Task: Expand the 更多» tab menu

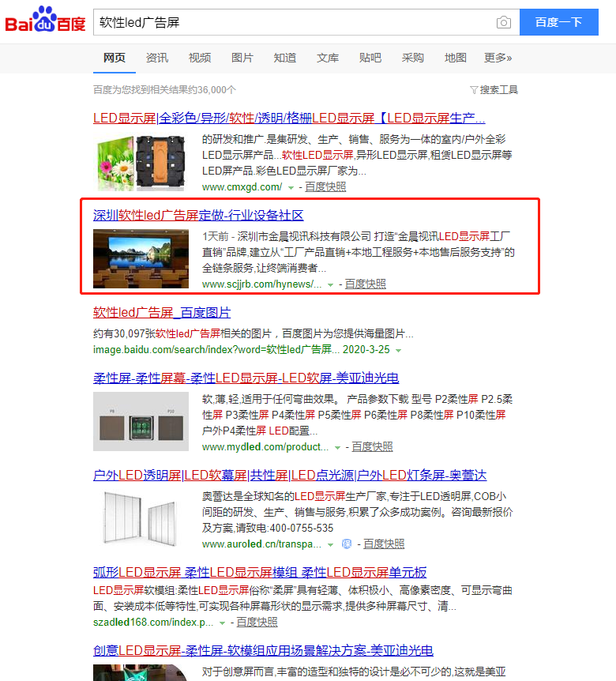Action: click(498, 58)
